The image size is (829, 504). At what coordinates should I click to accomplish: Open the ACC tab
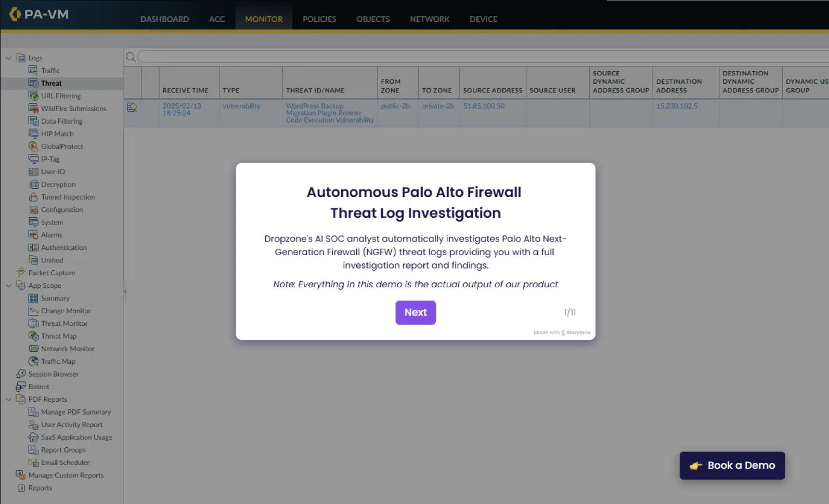(217, 19)
